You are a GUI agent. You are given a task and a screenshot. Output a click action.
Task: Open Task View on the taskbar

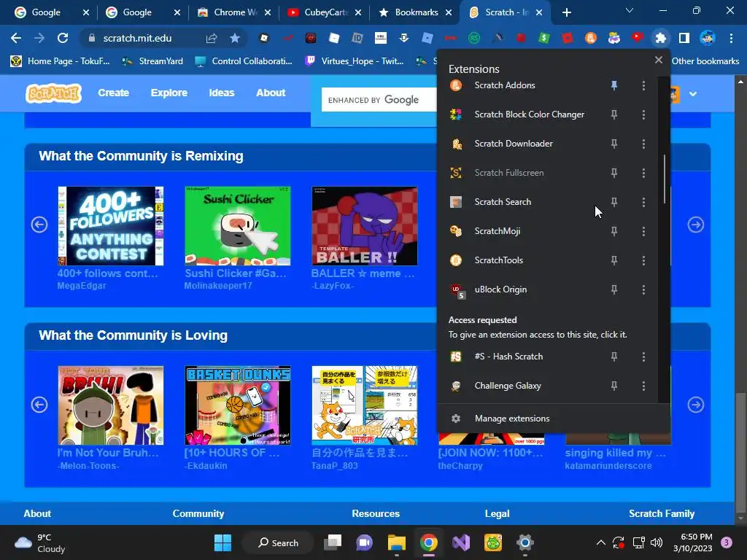pyautogui.click(x=333, y=542)
